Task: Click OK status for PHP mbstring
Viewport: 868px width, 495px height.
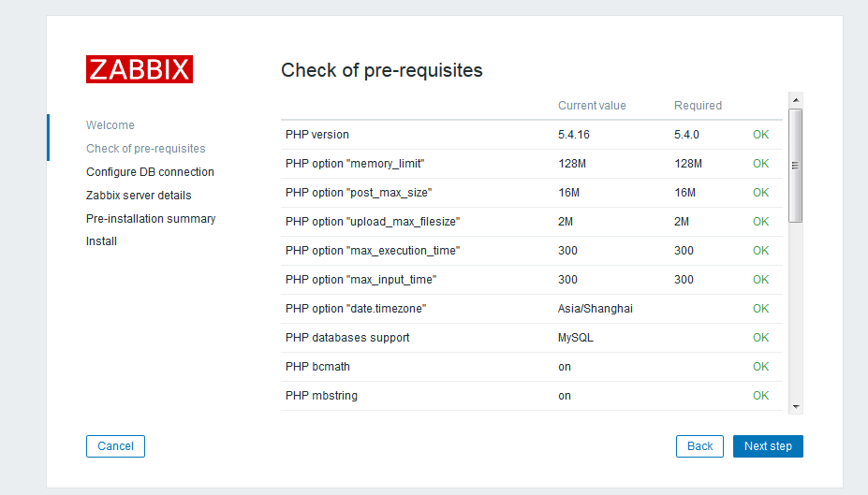Action: pyautogui.click(x=760, y=396)
